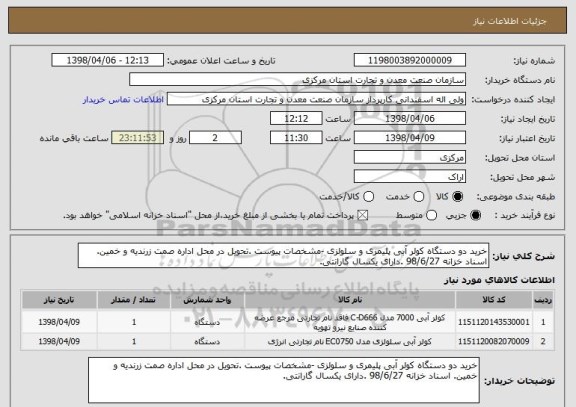Click the طبقه بندی موضوعی label

516,197
